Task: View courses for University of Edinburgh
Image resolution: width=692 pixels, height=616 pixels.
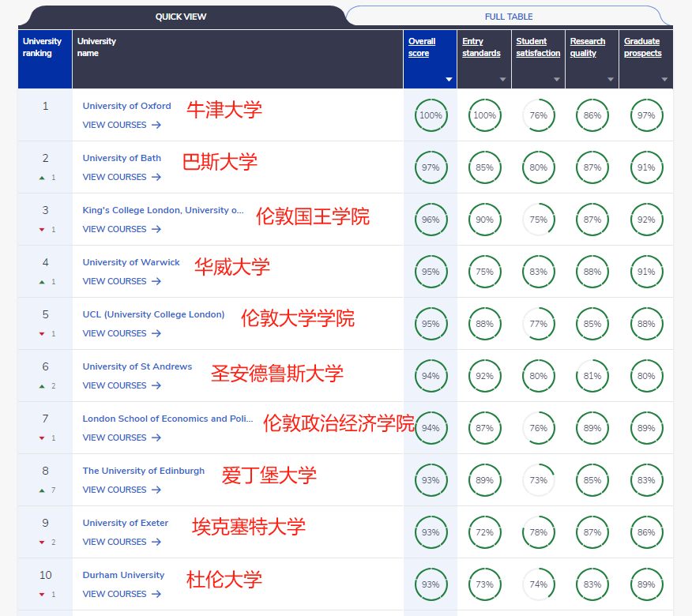Action: [122, 490]
